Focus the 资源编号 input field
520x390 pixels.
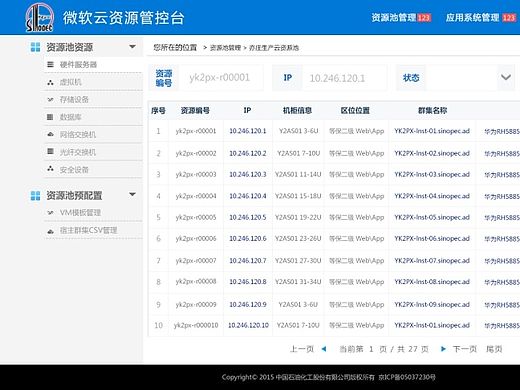pos(221,78)
